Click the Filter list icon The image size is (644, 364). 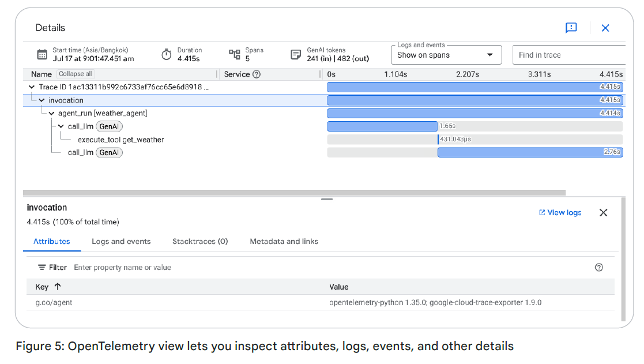[42, 267]
